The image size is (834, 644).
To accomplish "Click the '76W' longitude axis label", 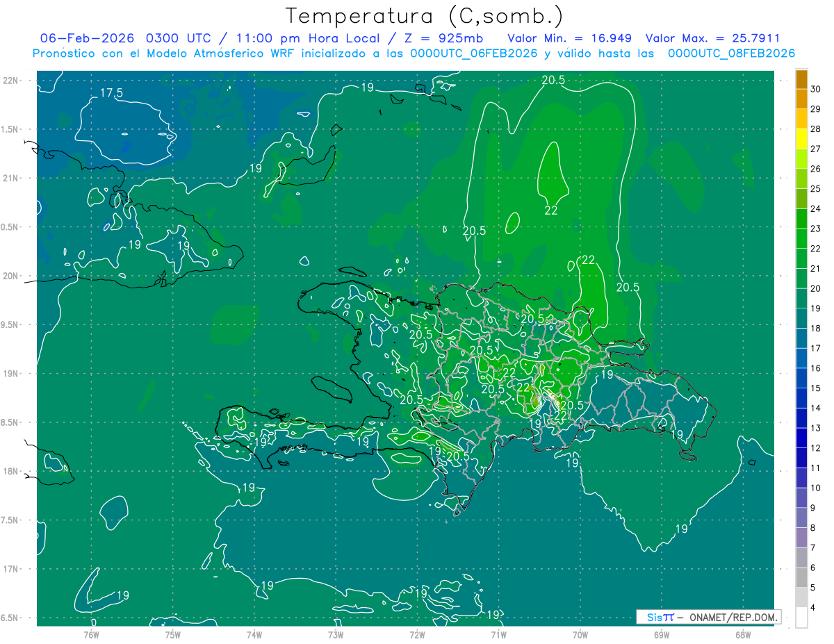I will [x=91, y=634].
